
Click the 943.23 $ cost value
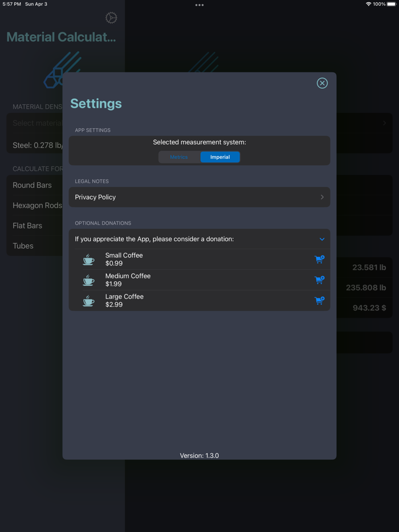pyautogui.click(x=369, y=308)
